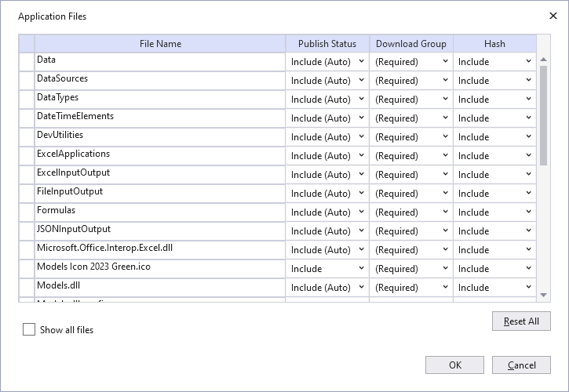This screenshot has width=569, height=392.
Task: Click the Hash column header
Action: [494, 44]
